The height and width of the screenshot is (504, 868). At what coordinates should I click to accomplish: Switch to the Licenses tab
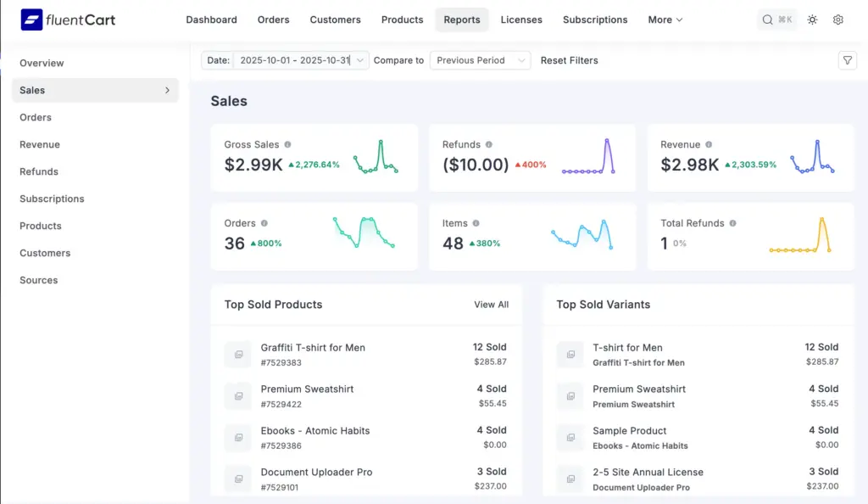pos(521,20)
